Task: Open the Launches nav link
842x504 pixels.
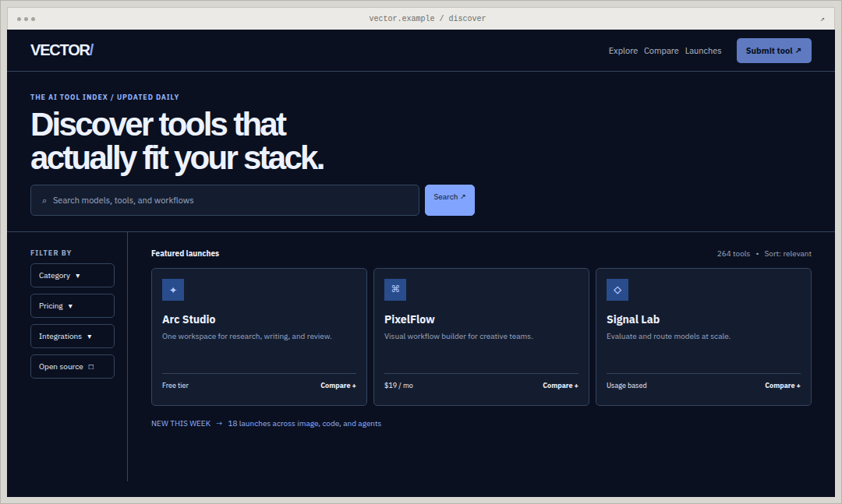Action: click(x=703, y=51)
